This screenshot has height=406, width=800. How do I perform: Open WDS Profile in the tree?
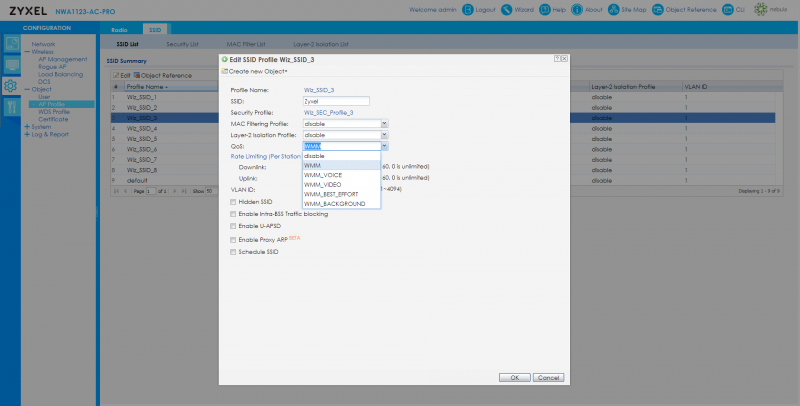coord(54,112)
